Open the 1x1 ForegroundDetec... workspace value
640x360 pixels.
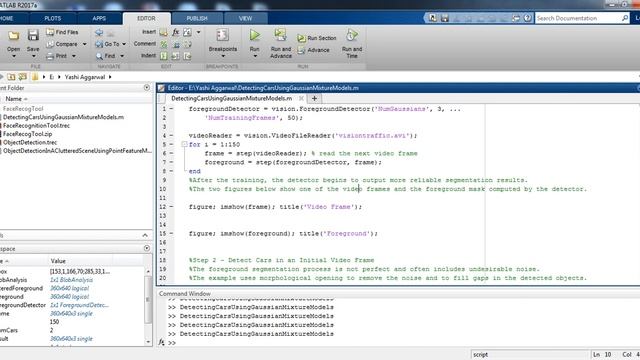tap(79, 305)
